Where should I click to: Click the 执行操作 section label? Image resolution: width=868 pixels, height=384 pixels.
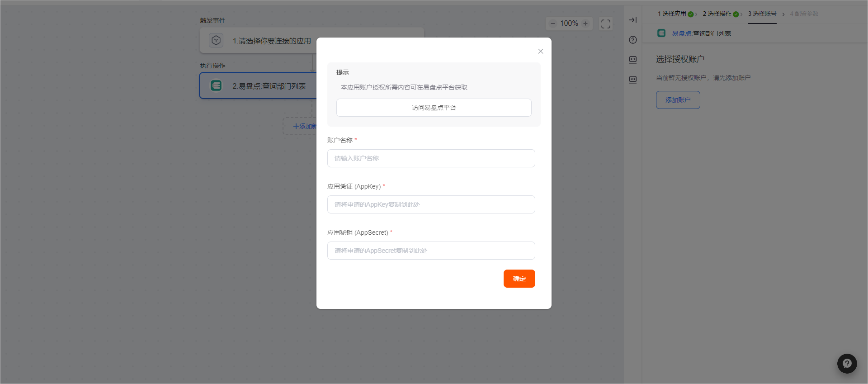(x=212, y=66)
